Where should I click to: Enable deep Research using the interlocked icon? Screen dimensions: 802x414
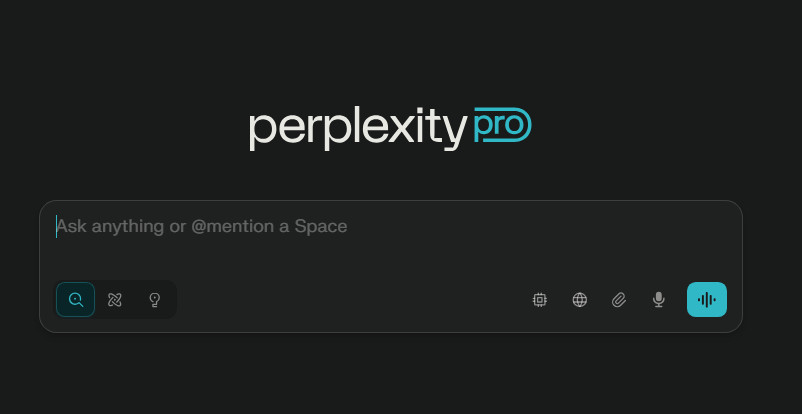coord(115,299)
